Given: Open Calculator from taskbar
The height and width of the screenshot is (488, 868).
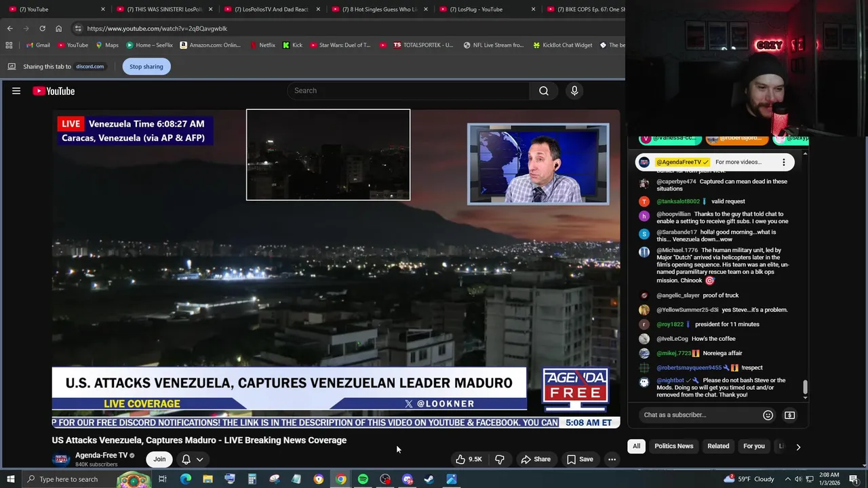Looking at the screenshot, I should 252,479.
